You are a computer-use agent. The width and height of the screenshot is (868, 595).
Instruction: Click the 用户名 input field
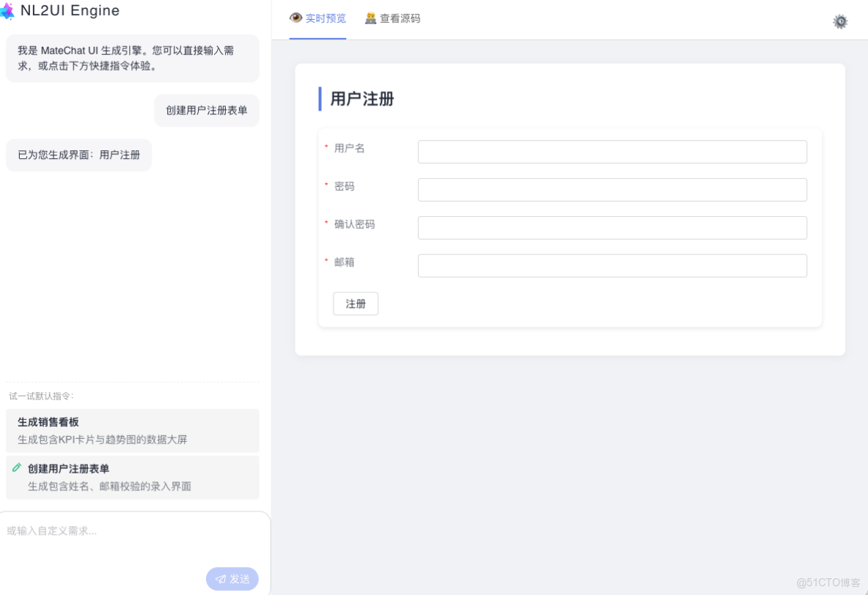click(x=612, y=152)
